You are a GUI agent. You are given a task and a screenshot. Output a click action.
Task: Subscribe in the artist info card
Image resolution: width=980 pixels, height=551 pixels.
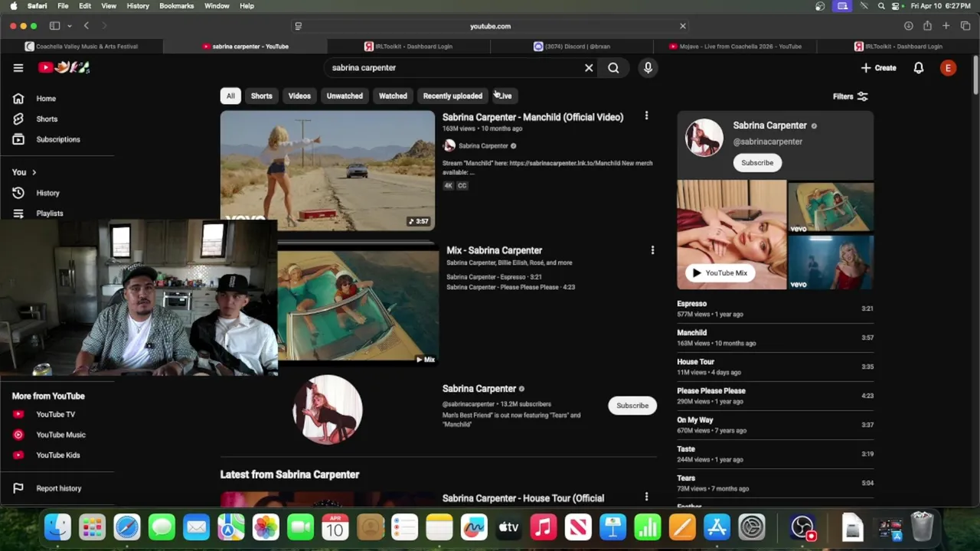point(757,162)
